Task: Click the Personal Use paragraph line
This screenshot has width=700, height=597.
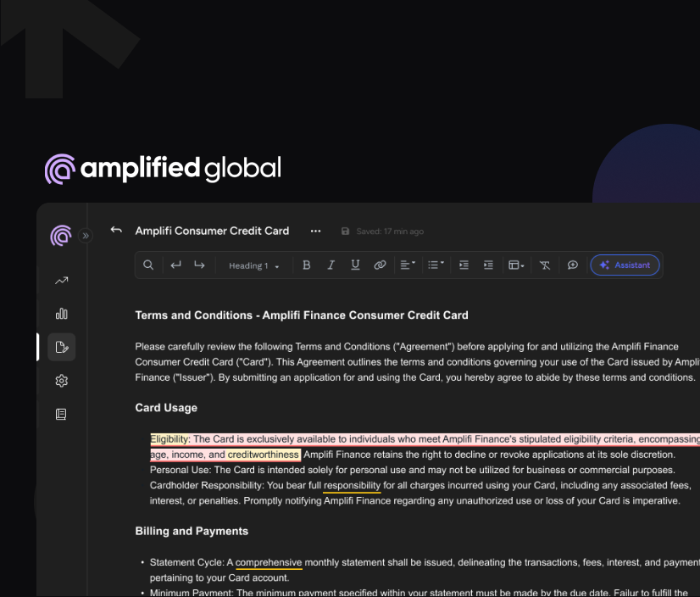Action: pyautogui.click(x=413, y=470)
